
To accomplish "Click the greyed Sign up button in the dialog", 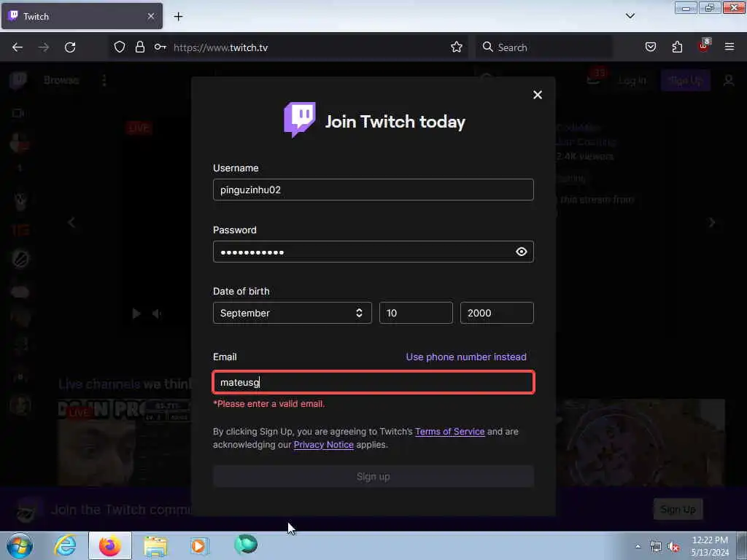I will tap(373, 476).
